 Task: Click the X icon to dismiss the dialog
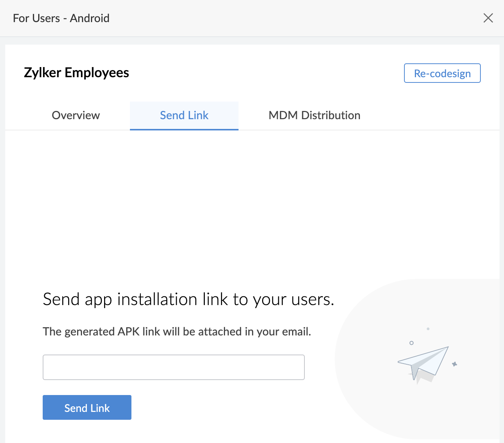(488, 18)
